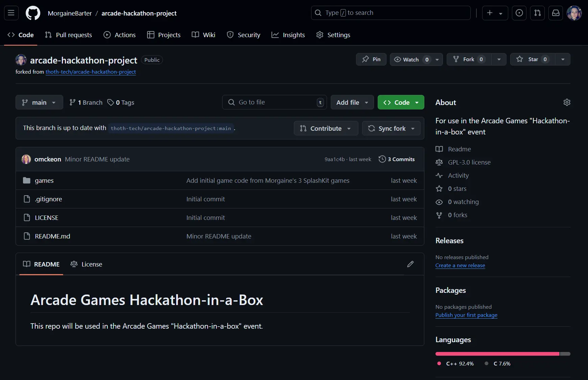Expand the Contribute dropdown
The image size is (588, 380).
326,128
